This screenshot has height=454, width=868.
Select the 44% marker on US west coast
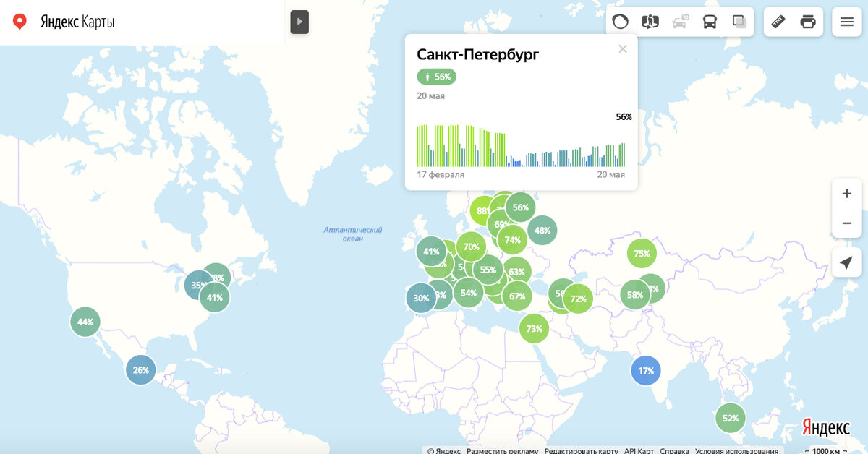(85, 322)
